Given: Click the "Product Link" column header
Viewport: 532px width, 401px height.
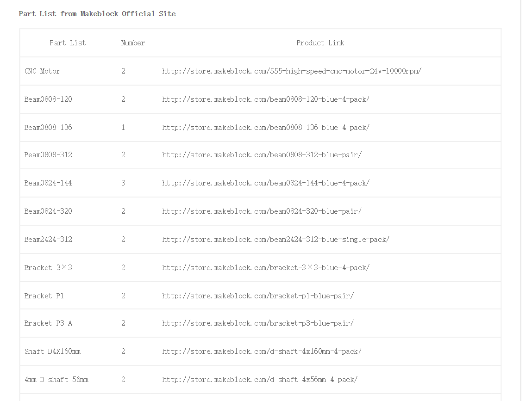Looking at the screenshot, I should (320, 43).
